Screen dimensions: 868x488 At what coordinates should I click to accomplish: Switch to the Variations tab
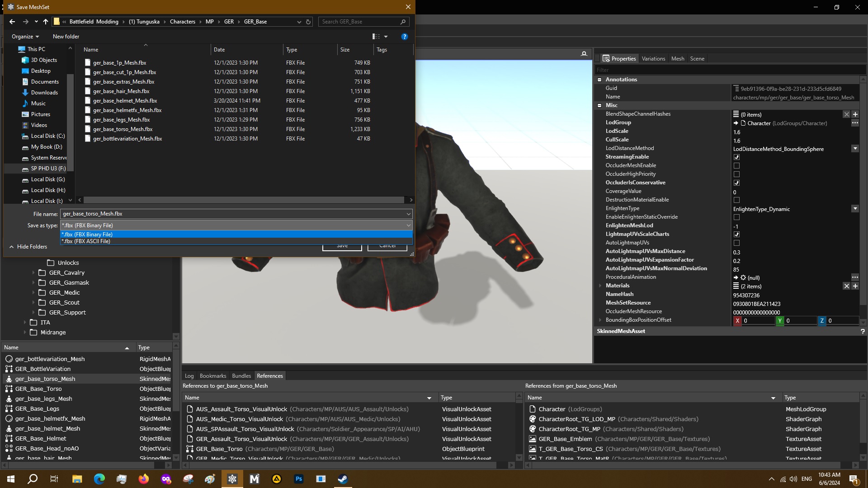(653, 59)
